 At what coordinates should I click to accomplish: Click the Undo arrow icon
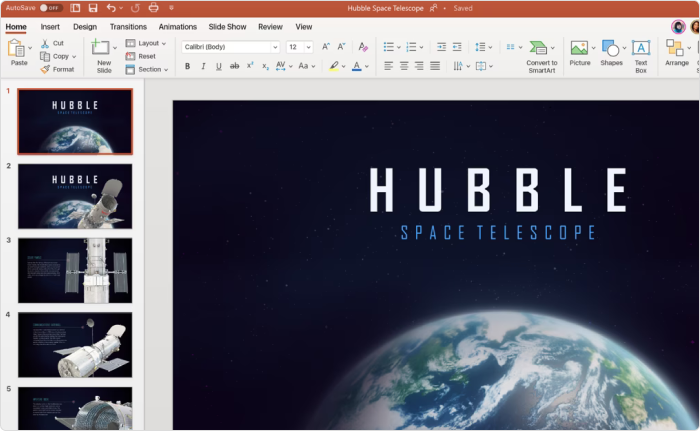(x=111, y=8)
